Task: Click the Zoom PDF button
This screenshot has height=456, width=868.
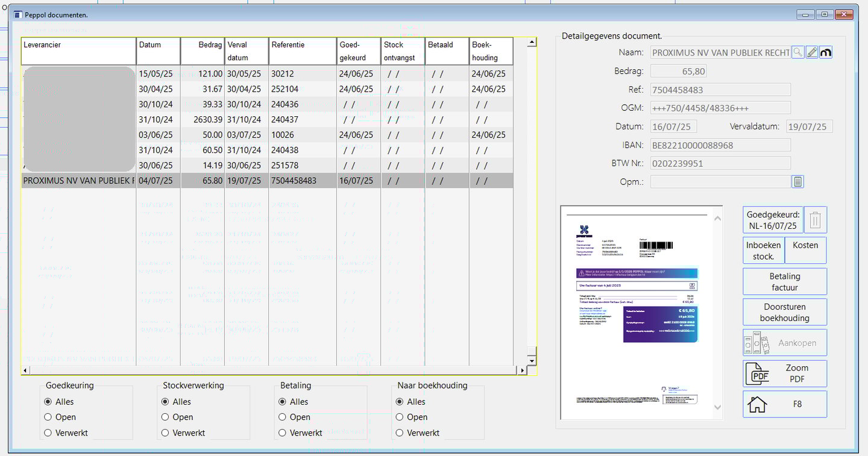Action: coord(785,373)
